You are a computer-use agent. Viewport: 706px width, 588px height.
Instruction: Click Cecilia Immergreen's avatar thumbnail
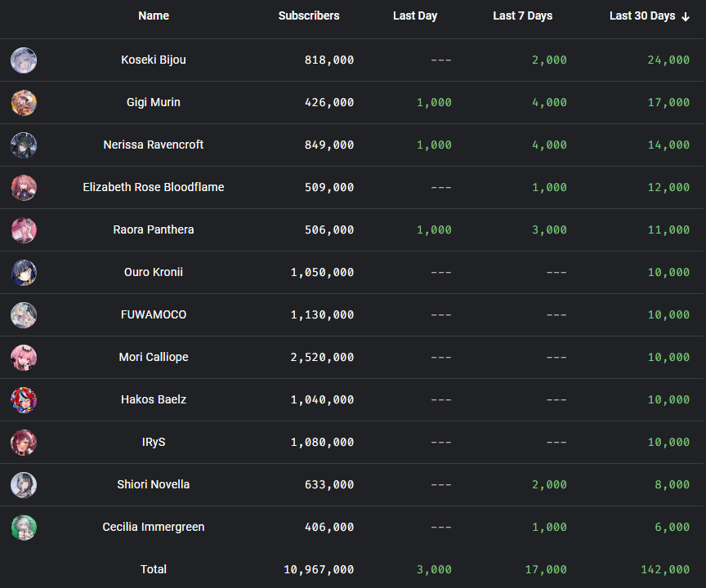point(24,528)
